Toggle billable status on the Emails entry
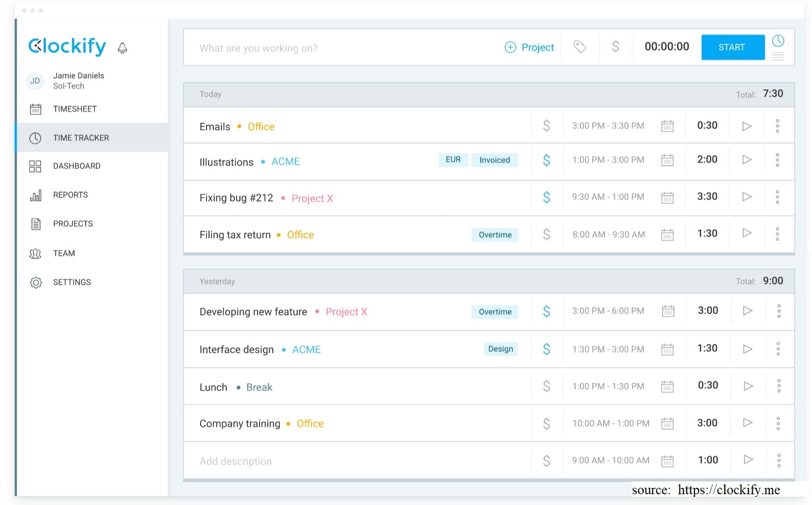Image resolution: width=812 pixels, height=505 pixels. coord(546,126)
